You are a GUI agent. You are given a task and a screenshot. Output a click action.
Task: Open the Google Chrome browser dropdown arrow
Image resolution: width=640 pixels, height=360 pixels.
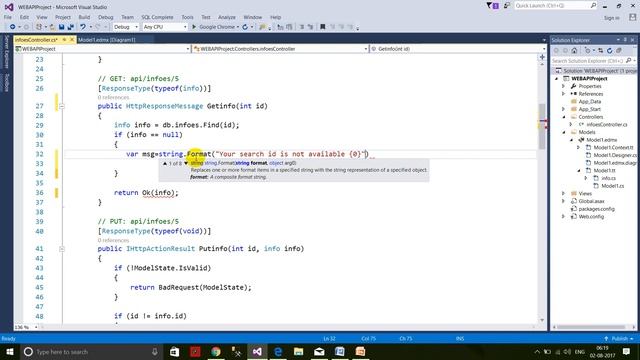pyautogui.click(x=238, y=27)
